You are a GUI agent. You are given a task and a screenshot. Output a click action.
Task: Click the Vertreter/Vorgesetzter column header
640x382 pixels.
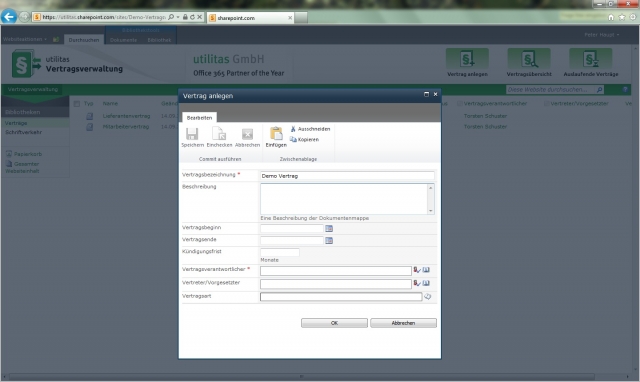(579, 104)
